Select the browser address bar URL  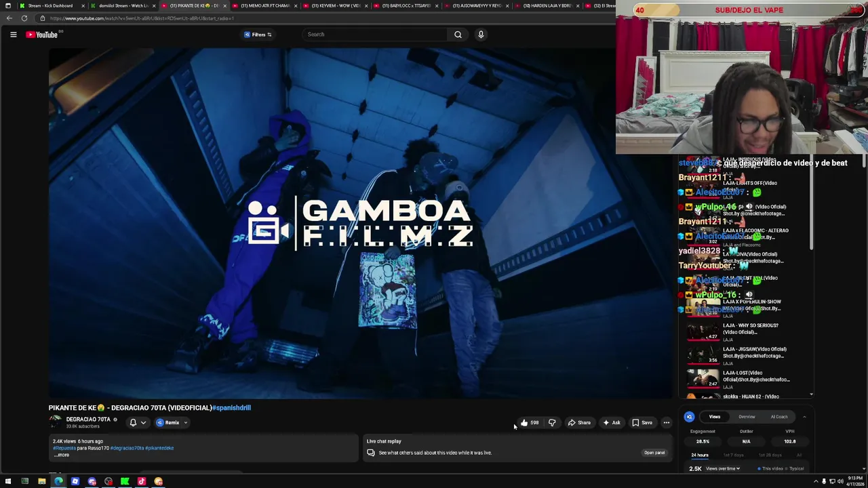pos(142,18)
